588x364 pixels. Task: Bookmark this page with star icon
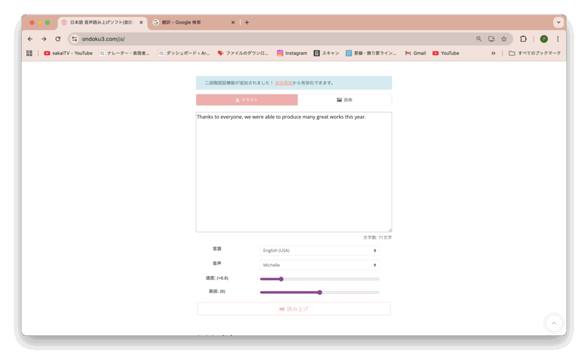tap(504, 39)
